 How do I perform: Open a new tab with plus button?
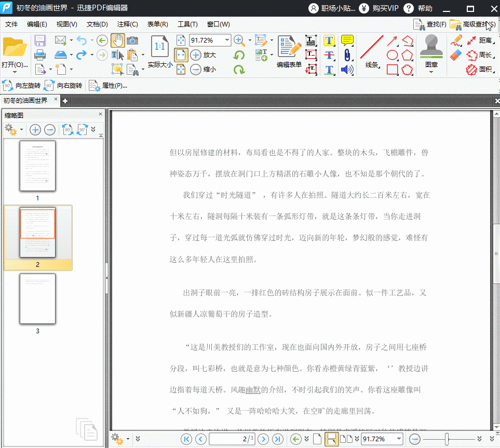(x=65, y=101)
